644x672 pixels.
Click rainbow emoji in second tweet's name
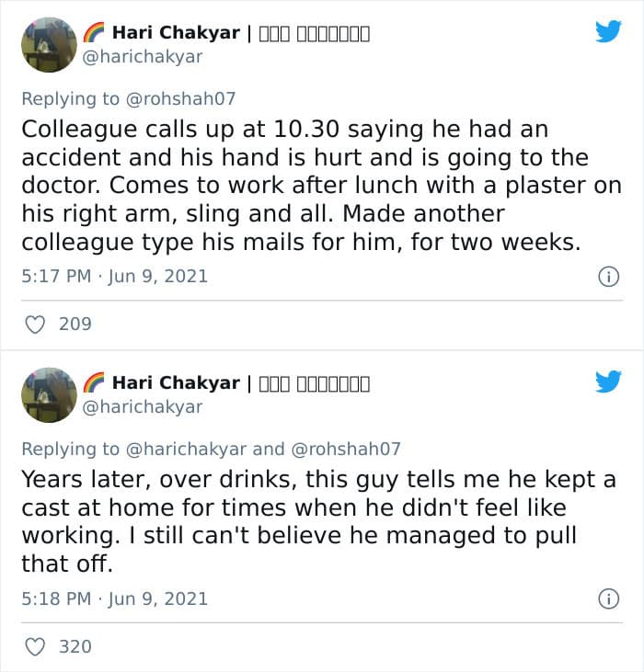click(x=94, y=382)
